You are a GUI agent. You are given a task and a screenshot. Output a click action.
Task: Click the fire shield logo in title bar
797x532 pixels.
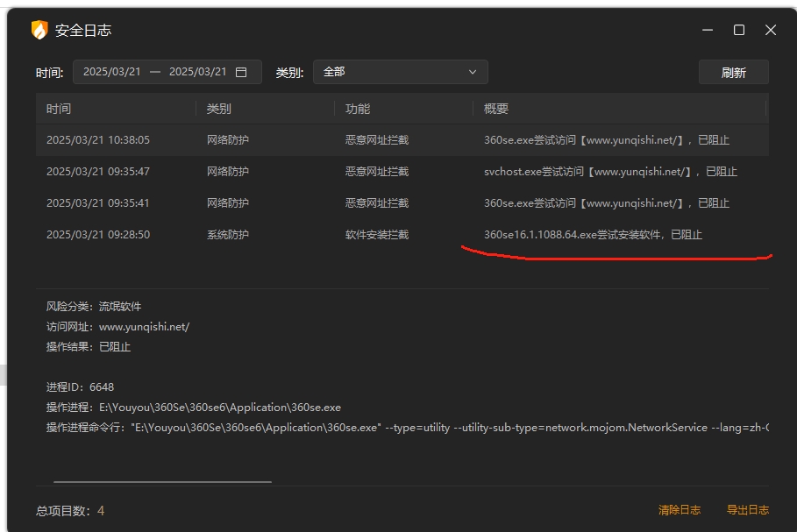click(39, 30)
